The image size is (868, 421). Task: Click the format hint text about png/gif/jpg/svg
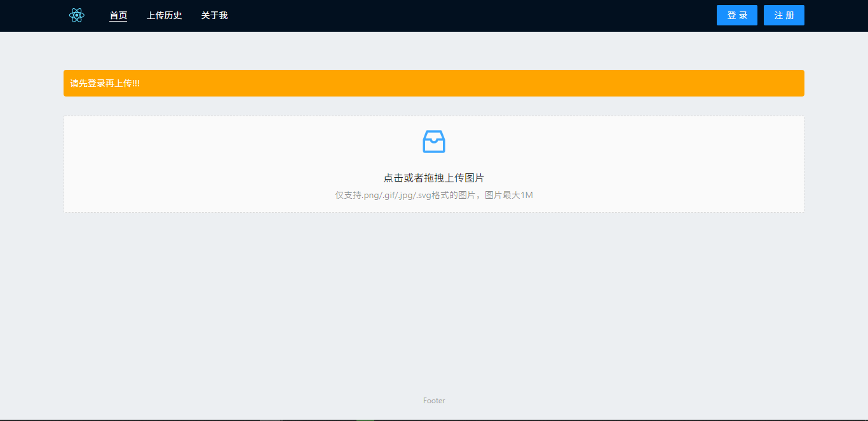434,194
